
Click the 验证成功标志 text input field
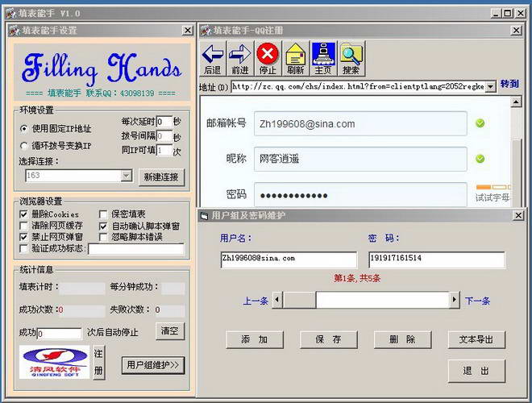[136, 249]
